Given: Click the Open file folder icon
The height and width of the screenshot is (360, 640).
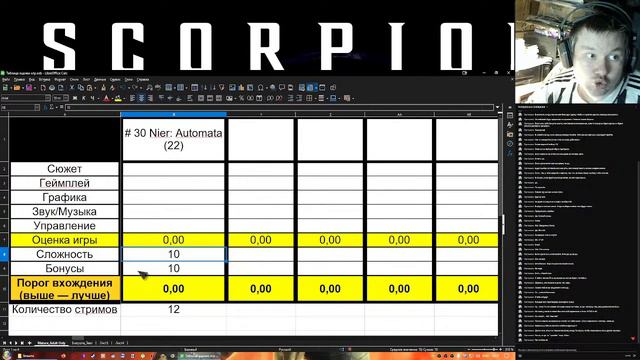Looking at the screenshot, I should 17,87.
